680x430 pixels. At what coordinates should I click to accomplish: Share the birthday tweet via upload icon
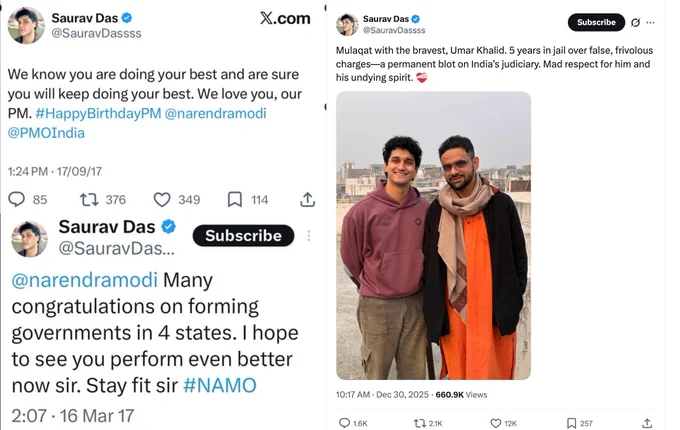pyautogui.click(x=307, y=199)
